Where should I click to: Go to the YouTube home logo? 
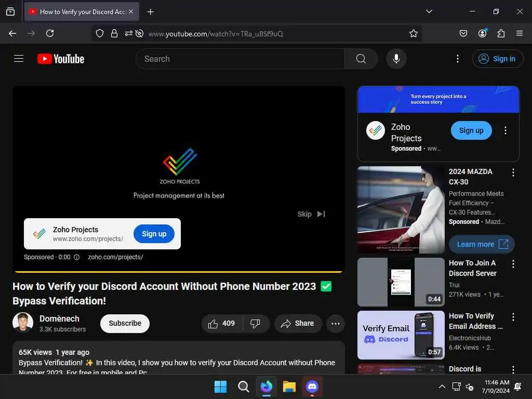coord(61,59)
